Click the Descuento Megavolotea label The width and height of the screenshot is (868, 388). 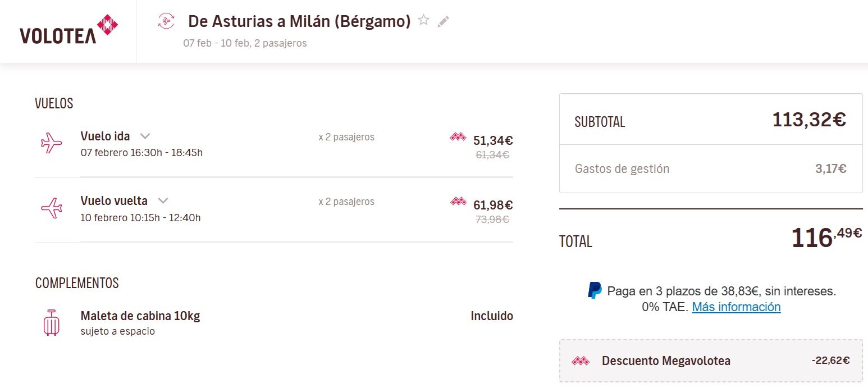click(x=666, y=360)
